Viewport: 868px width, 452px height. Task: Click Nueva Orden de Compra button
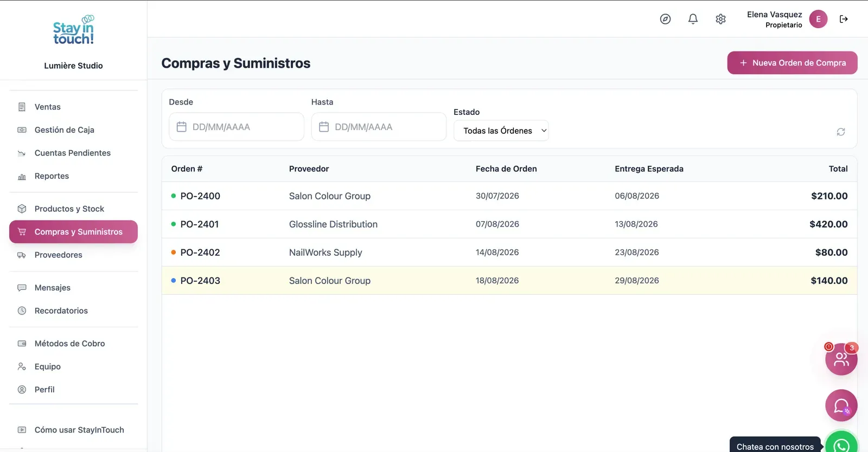(x=792, y=63)
